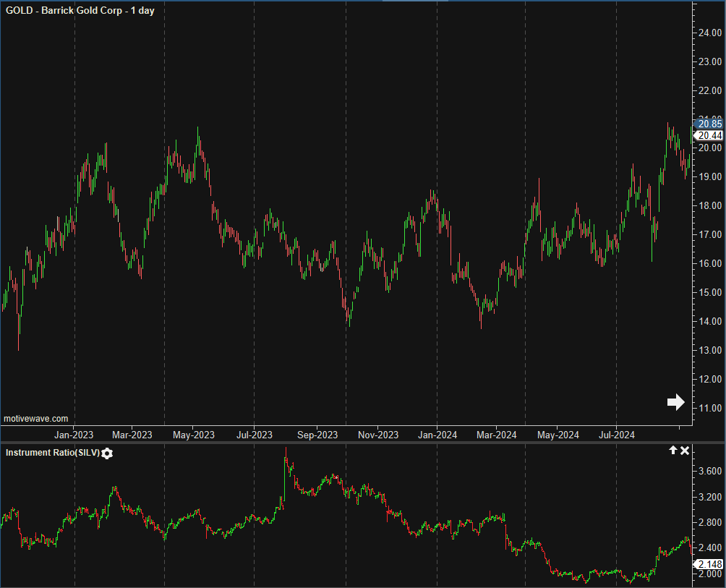Viewport: 726px width, 588px height.
Task: Open Instrument Ratio study settings gear
Action: point(108,453)
